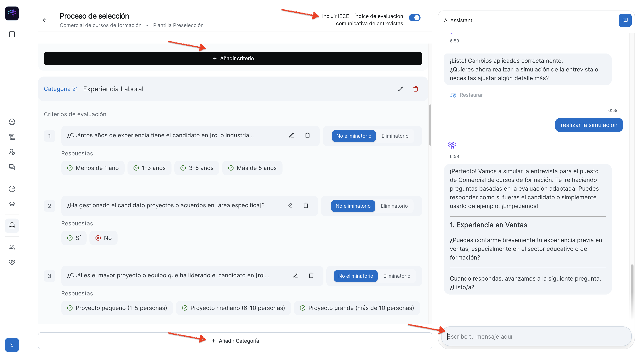Set criterion 2 to Eliminatorio
The image size is (644, 358).
tap(394, 206)
